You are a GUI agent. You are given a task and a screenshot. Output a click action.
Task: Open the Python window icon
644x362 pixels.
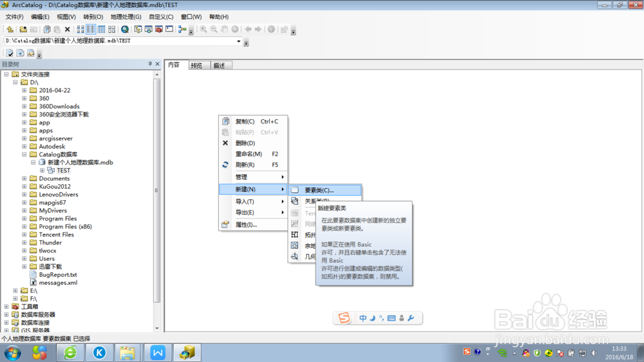point(169,30)
